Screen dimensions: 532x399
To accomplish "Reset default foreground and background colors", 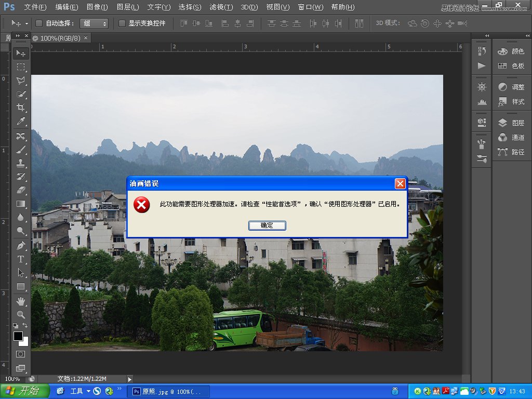I will point(16,325).
